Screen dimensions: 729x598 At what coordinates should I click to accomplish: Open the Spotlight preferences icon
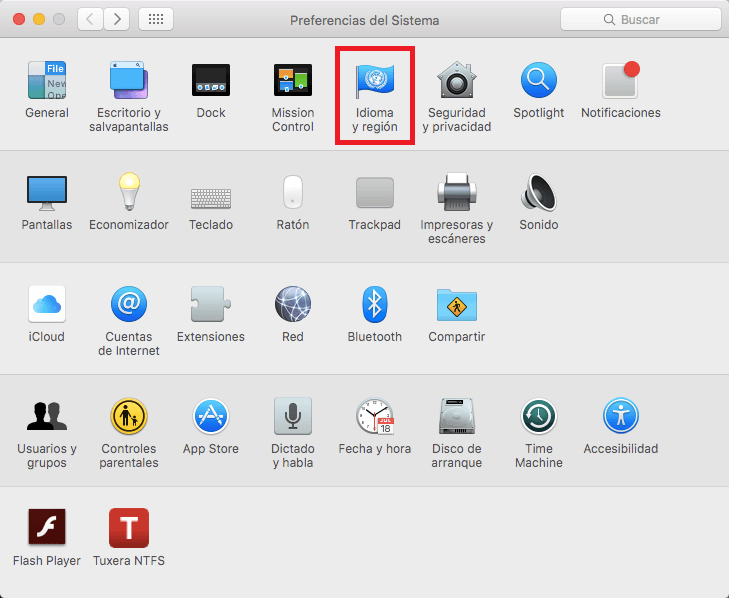pyautogui.click(x=538, y=80)
